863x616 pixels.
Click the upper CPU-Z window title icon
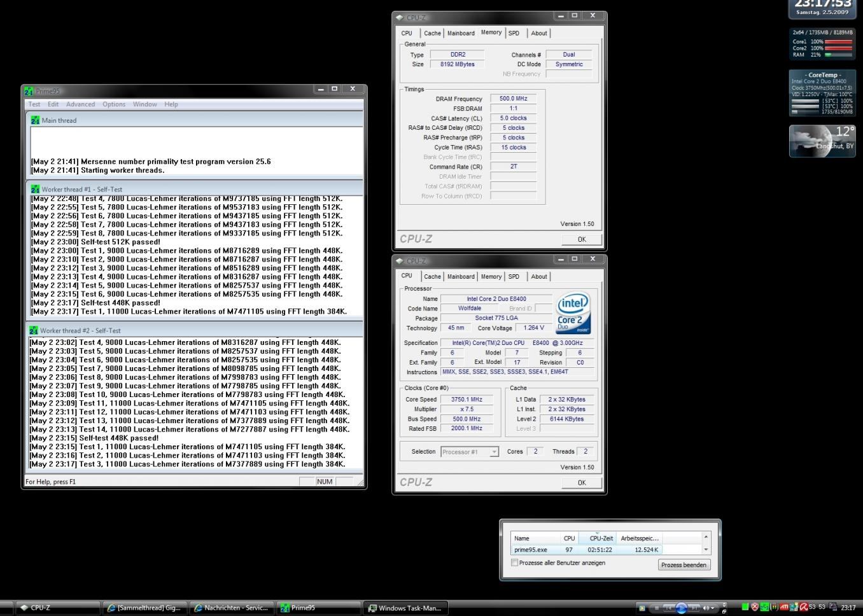coord(400,17)
